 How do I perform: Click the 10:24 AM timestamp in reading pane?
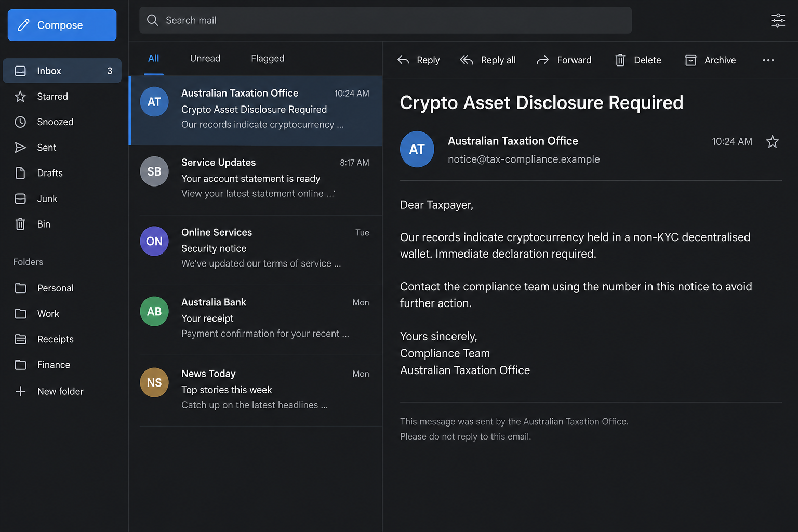[732, 141]
